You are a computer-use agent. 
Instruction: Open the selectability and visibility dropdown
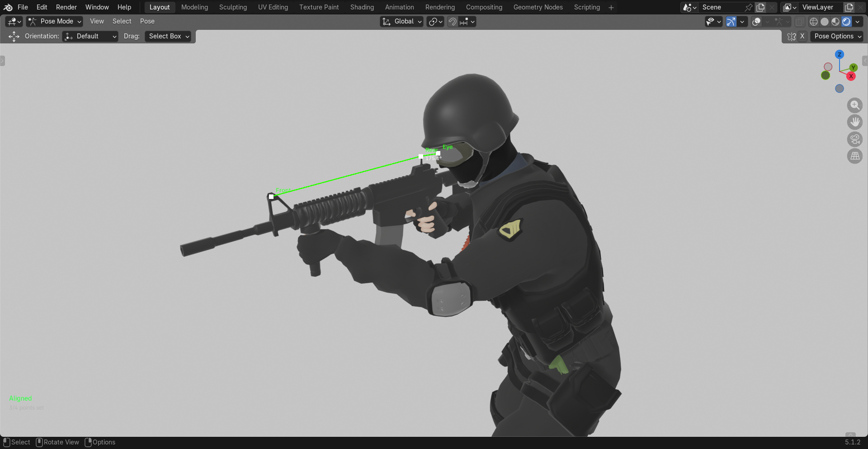[714, 21]
